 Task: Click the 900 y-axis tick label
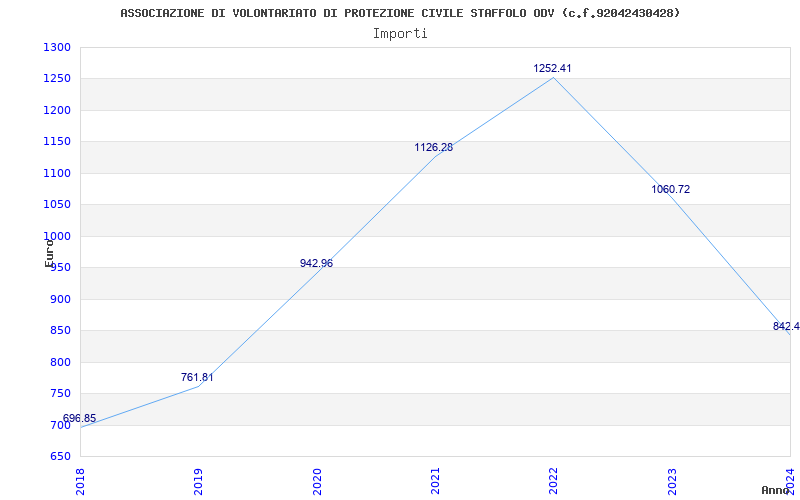point(60,299)
